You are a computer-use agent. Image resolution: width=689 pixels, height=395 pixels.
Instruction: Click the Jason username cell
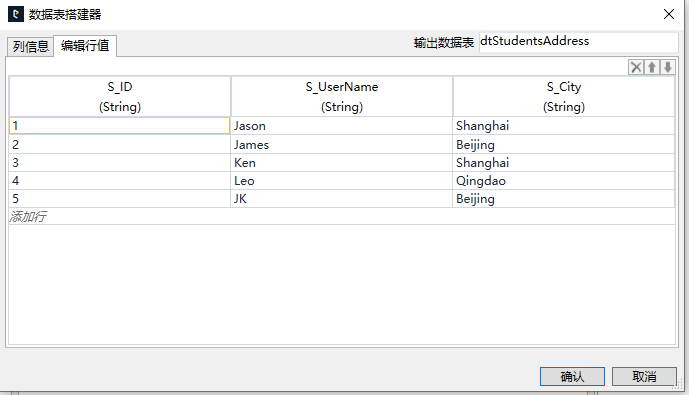[342, 126]
